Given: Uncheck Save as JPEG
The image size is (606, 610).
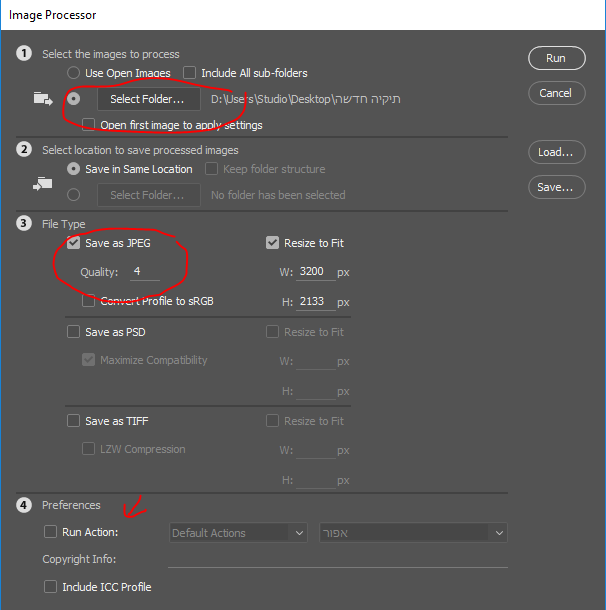Looking at the screenshot, I should (73, 243).
